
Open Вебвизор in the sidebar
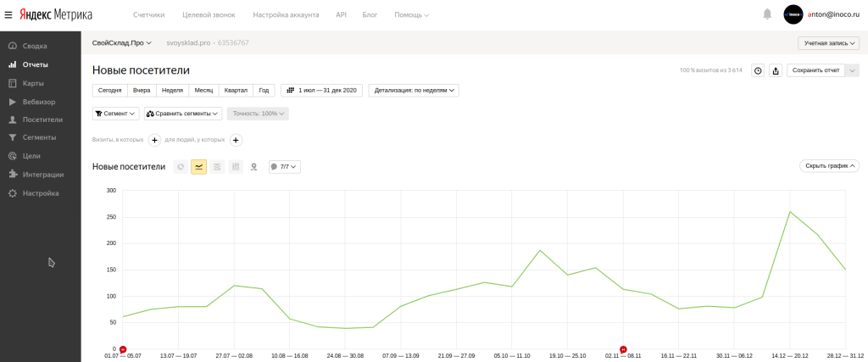[39, 102]
